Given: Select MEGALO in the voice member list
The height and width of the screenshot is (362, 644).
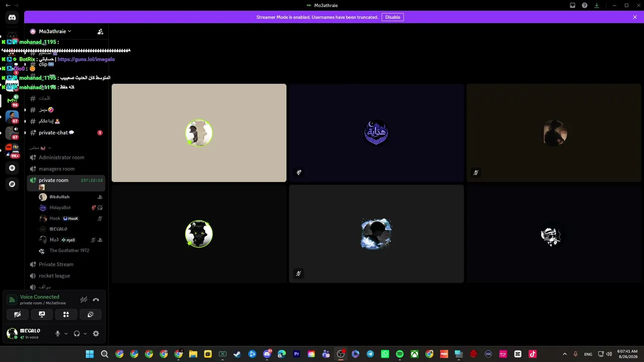Looking at the screenshot, I should point(71,229).
